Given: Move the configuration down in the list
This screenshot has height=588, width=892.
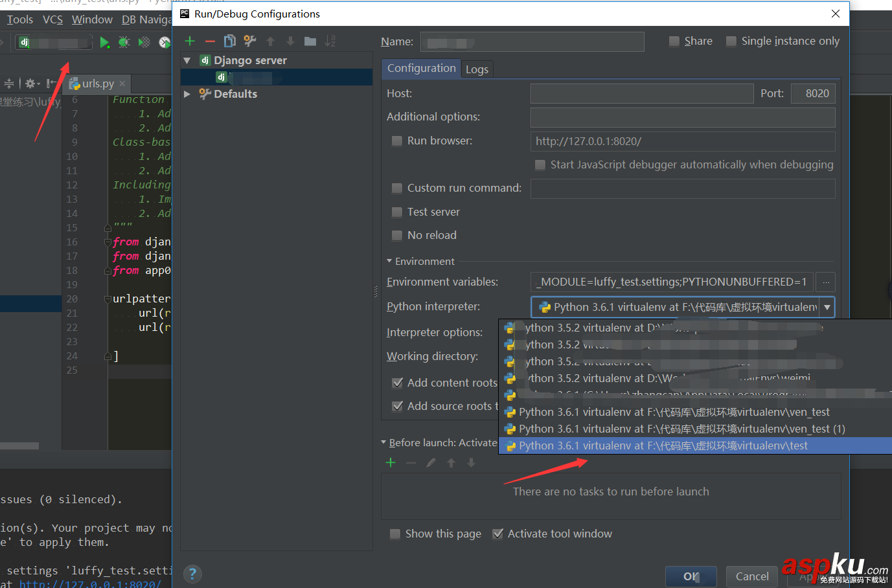Looking at the screenshot, I should click(x=290, y=41).
